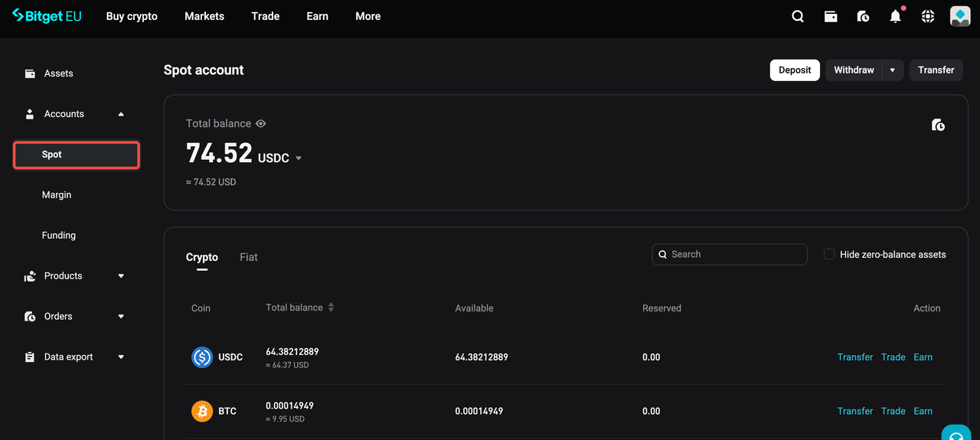Click the Products icon in sidebar

point(30,276)
